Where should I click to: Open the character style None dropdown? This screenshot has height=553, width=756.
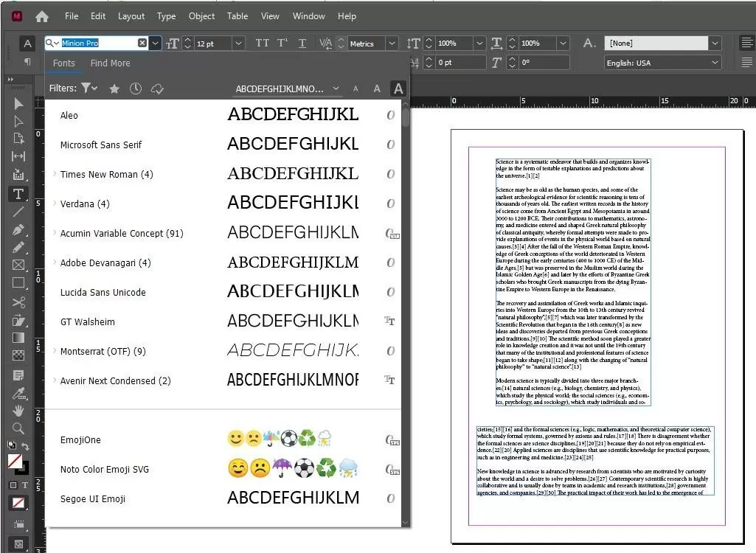pyautogui.click(x=715, y=44)
